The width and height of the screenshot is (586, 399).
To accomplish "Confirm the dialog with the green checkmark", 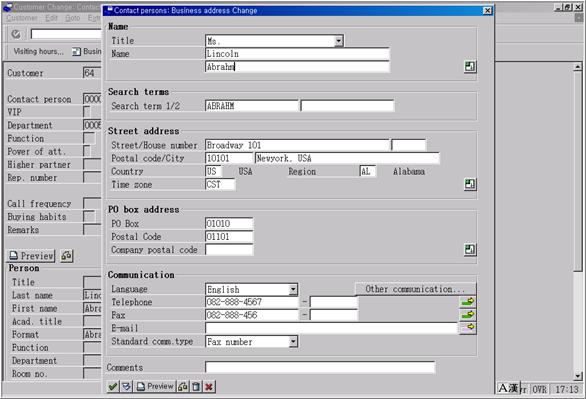I will coord(113,386).
